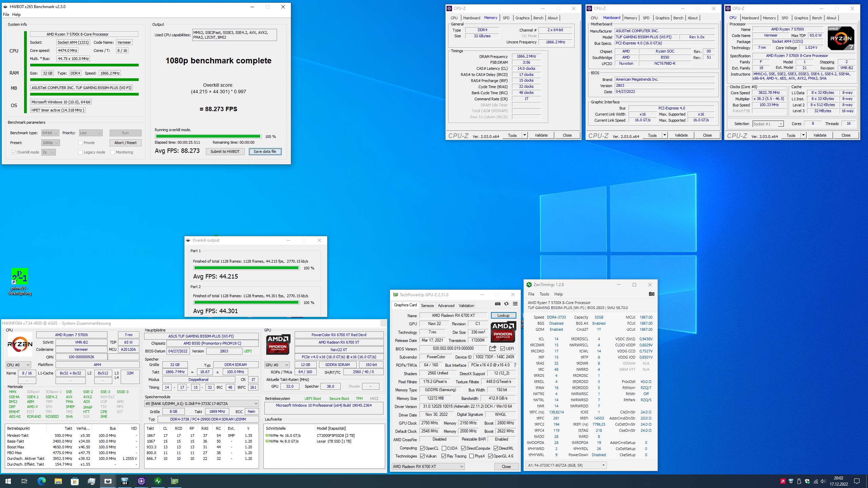This screenshot has width=868, height=488.
Task: Click GPU-Z BIOS export share icon
Action: click(493, 348)
